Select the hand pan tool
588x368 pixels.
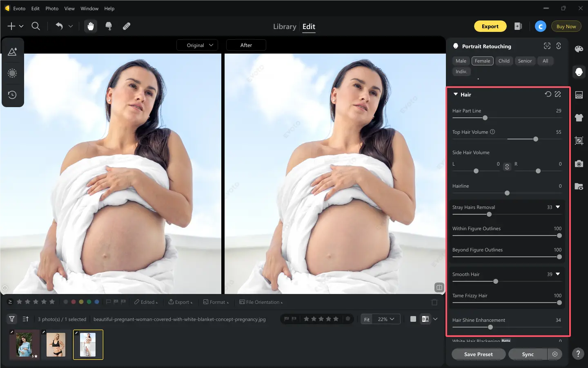[91, 26]
